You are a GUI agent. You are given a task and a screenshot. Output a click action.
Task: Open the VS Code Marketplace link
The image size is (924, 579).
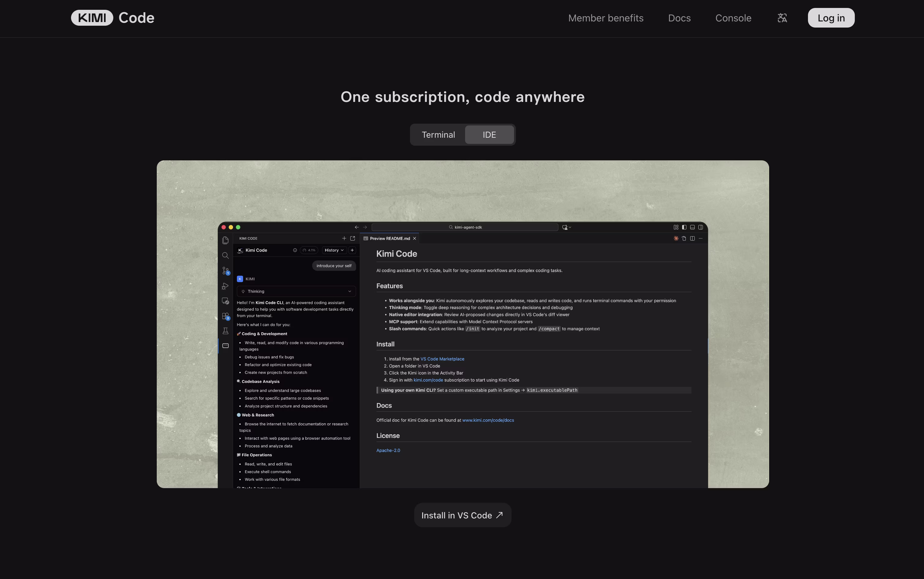tap(442, 359)
